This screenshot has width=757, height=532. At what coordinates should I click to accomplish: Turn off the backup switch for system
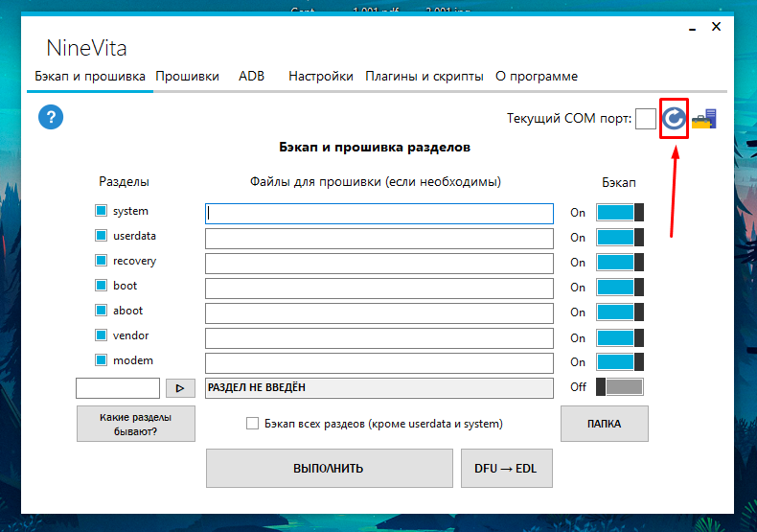(x=620, y=213)
